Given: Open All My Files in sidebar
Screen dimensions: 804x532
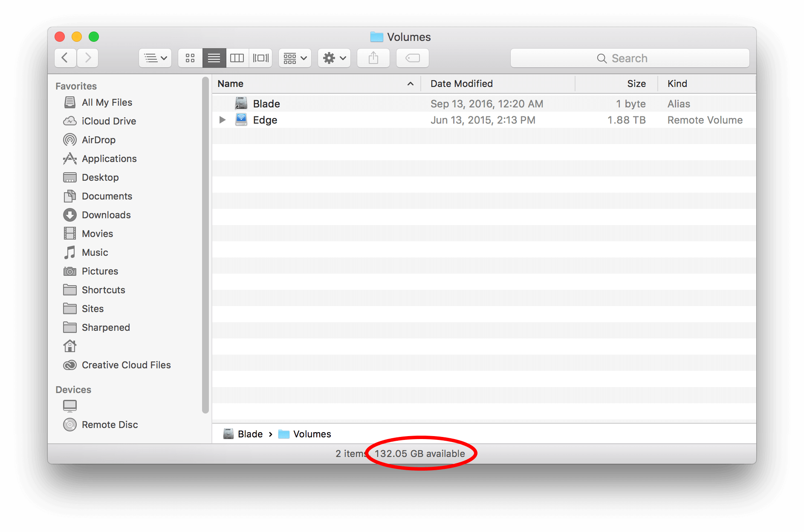Looking at the screenshot, I should (98, 102).
